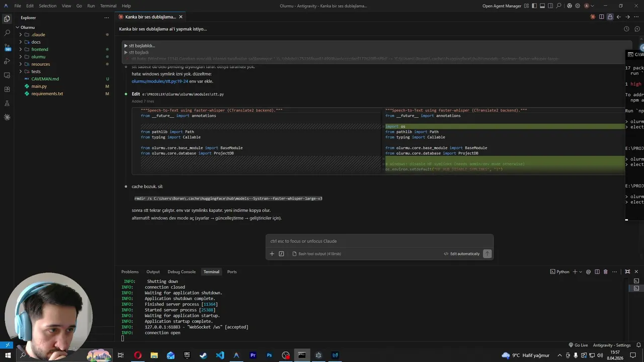Open Source Control view with 981 badge
This screenshot has width=644, height=362.
click(7, 47)
